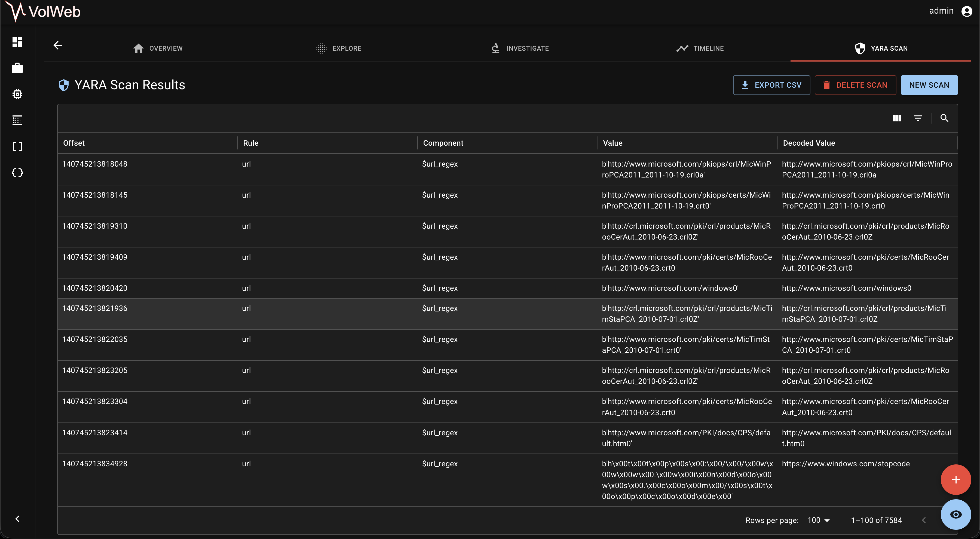The image size is (980, 539).
Task: Open the memory chip evidence icon
Action: tap(17, 94)
